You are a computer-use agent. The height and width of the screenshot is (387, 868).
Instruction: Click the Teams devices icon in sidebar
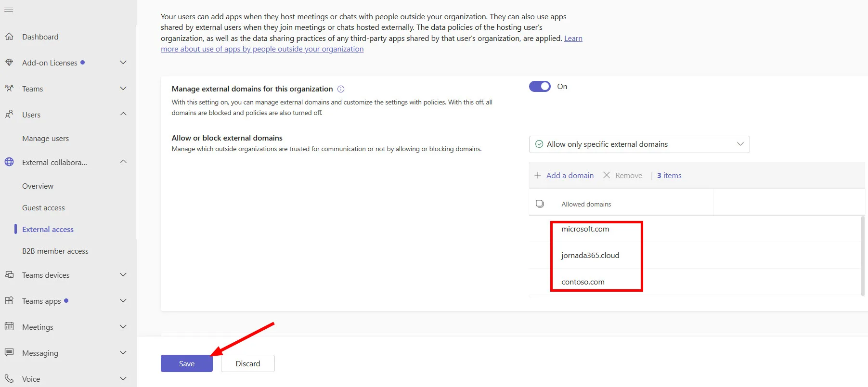pyautogui.click(x=9, y=275)
